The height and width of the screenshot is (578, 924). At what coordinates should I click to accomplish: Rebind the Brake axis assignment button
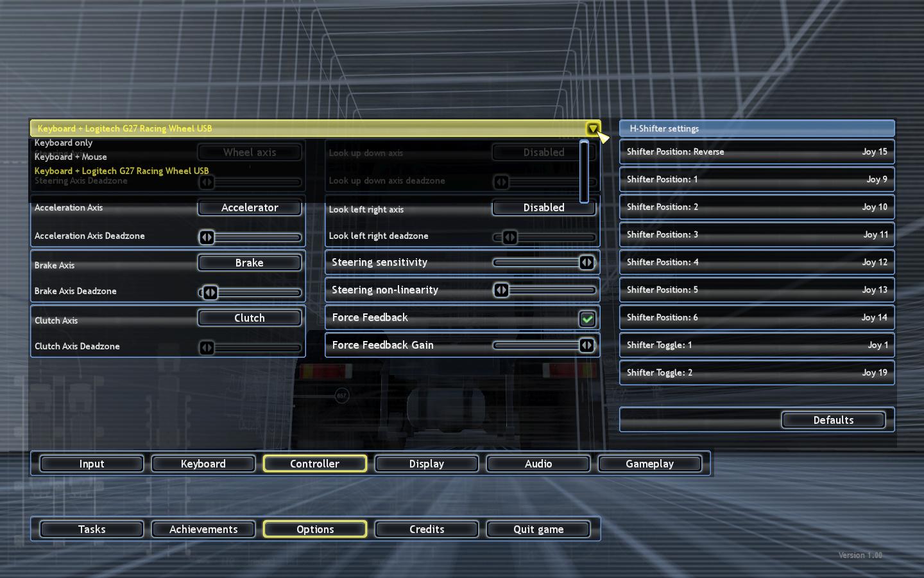[249, 263]
